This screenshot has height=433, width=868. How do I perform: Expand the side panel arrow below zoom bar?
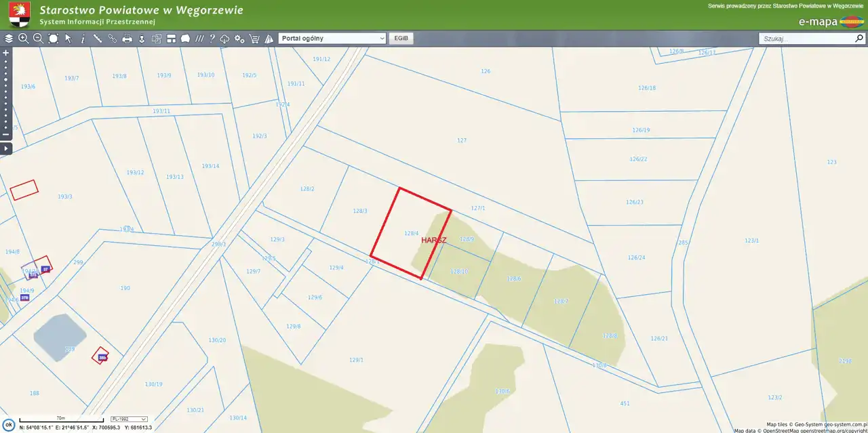[x=5, y=148]
